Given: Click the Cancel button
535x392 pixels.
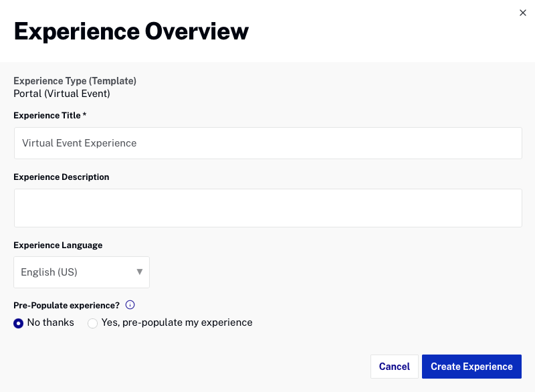Looking at the screenshot, I should [x=395, y=367].
